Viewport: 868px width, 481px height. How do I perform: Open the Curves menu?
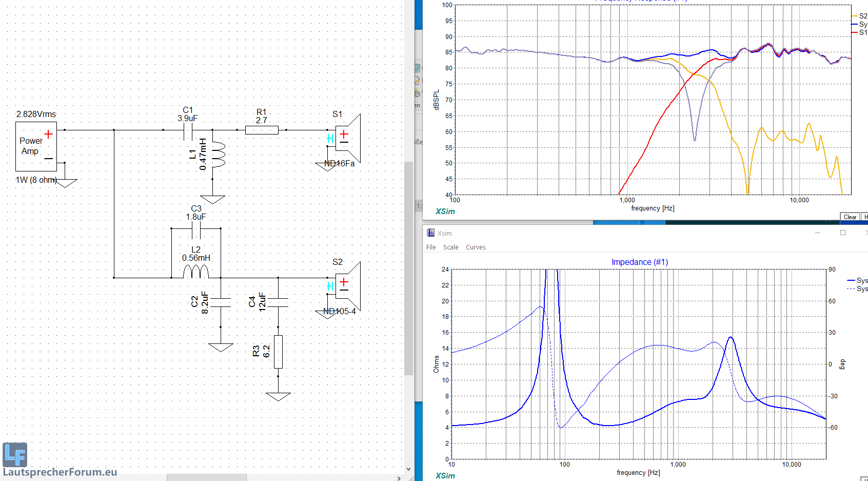point(476,247)
